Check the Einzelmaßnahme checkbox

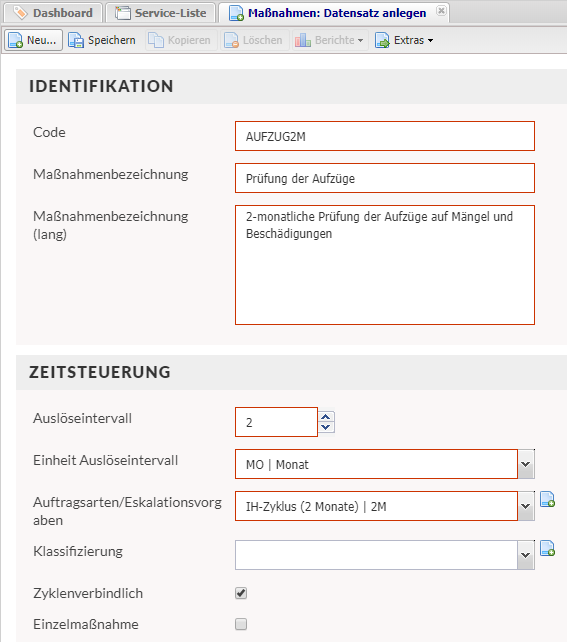tap(241, 624)
